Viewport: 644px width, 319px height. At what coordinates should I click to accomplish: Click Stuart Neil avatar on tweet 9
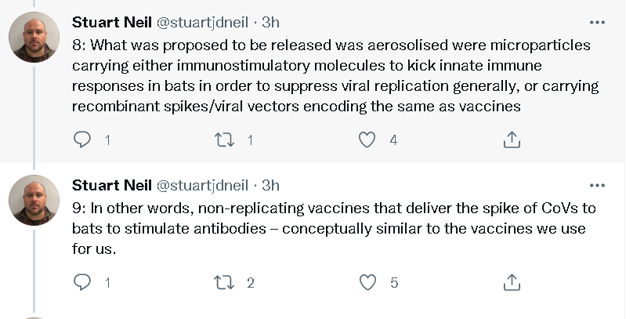click(x=34, y=200)
